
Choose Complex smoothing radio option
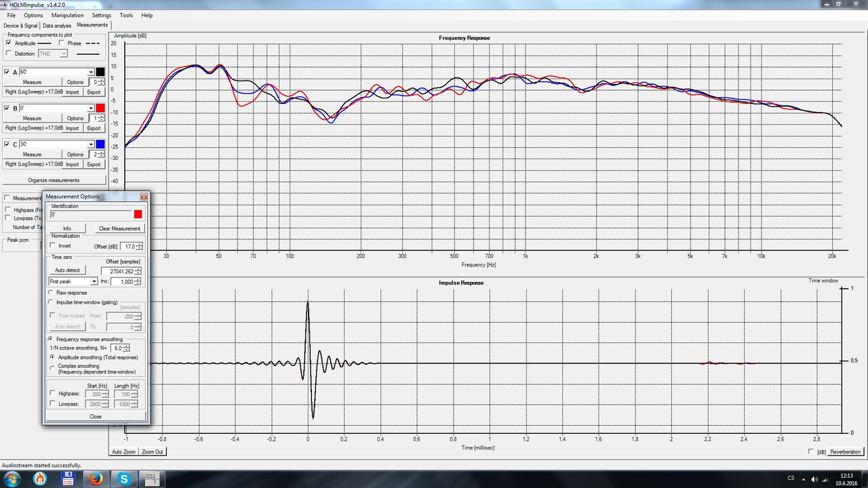coord(52,367)
